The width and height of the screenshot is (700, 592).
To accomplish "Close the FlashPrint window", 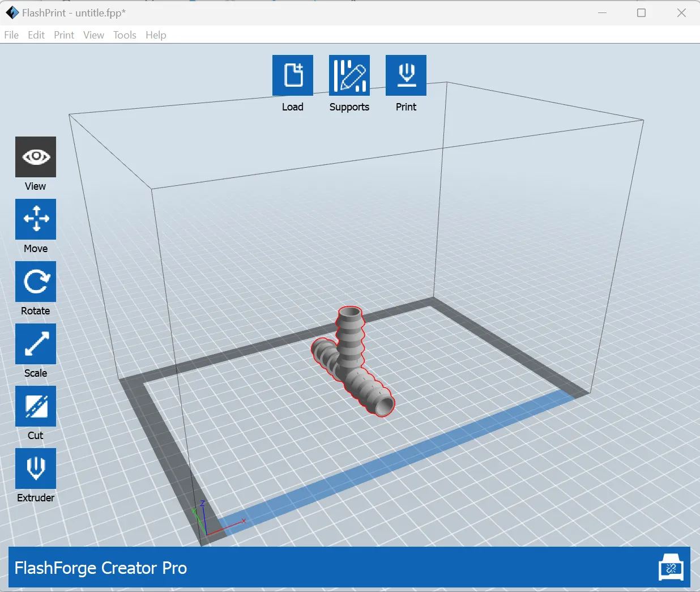I will coord(681,12).
